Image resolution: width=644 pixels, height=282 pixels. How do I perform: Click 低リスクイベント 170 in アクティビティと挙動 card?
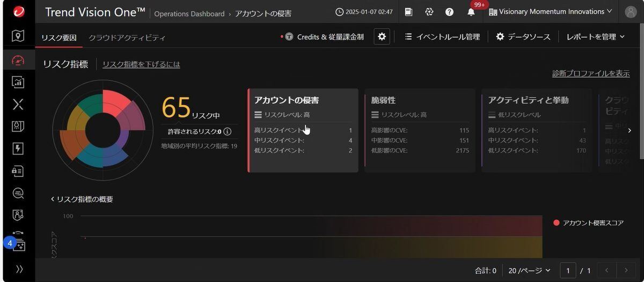pos(537,151)
